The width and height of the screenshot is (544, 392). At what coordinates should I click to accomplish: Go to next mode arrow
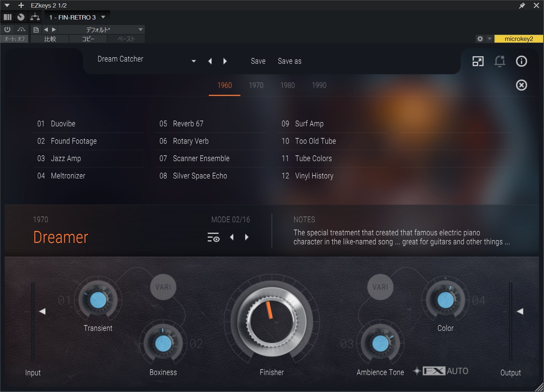pos(247,237)
